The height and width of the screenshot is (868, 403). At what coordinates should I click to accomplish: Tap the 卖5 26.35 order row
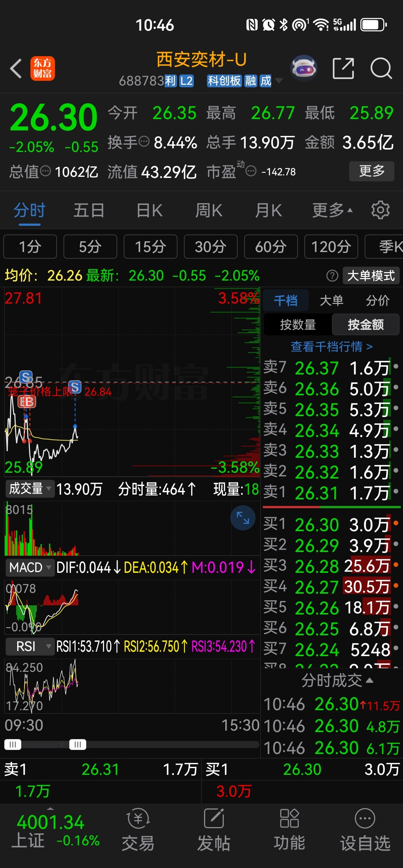331,409
